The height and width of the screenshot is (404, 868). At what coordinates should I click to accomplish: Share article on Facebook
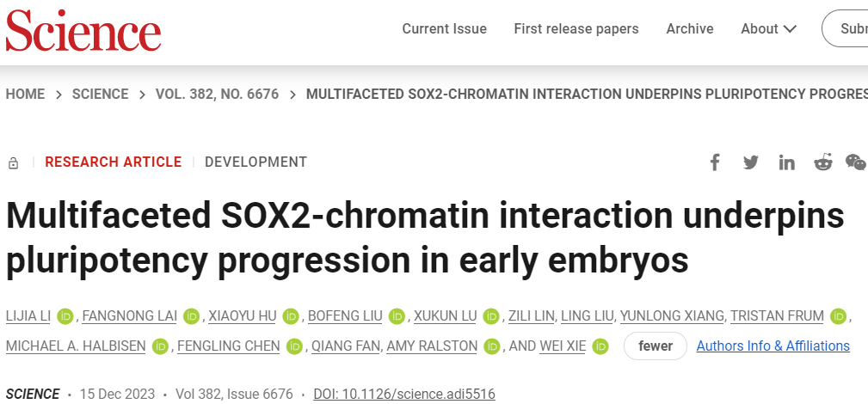tap(715, 162)
